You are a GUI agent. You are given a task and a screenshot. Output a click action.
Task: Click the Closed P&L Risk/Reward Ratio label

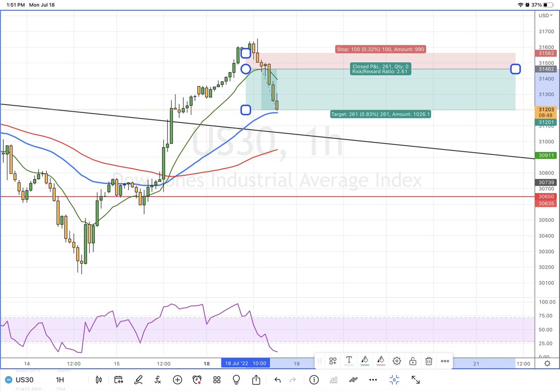pos(381,69)
